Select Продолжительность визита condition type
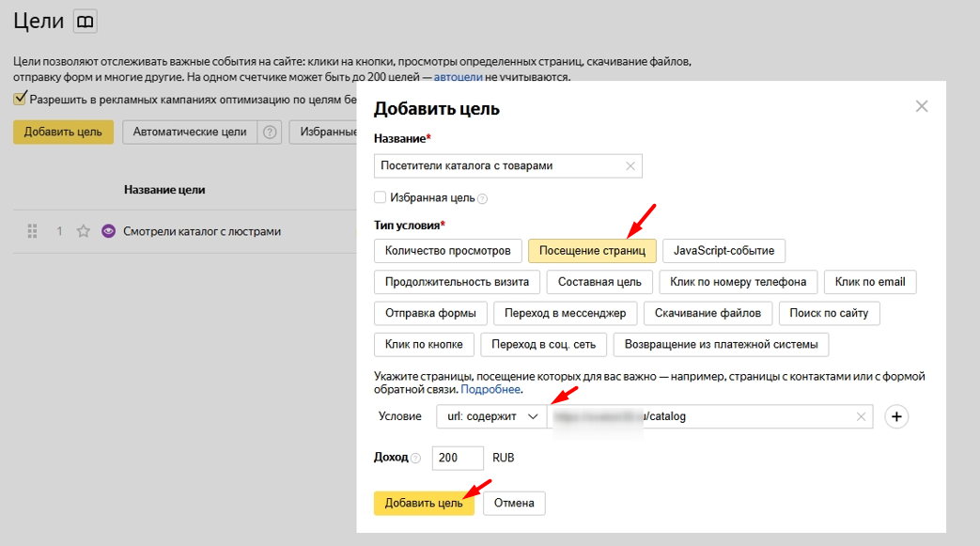 pyautogui.click(x=457, y=282)
